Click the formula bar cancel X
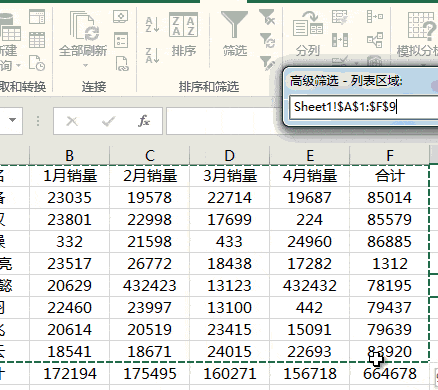This screenshot has height=390, width=438. (72, 121)
